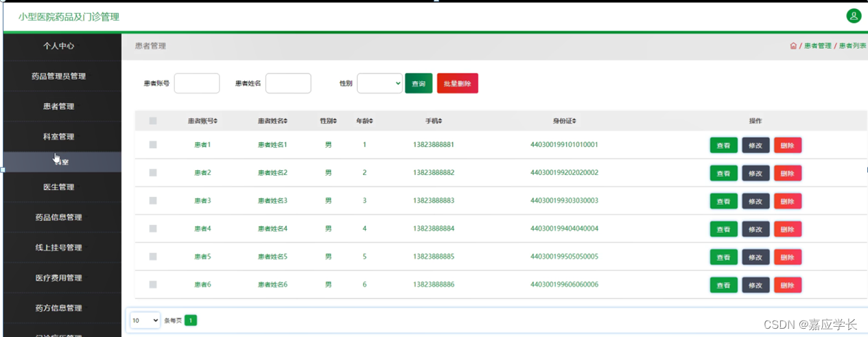Click the 小型医院药品及门诊管理 title
Image resolution: width=868 pixels, height=337 pixels.
click(69, 16)
